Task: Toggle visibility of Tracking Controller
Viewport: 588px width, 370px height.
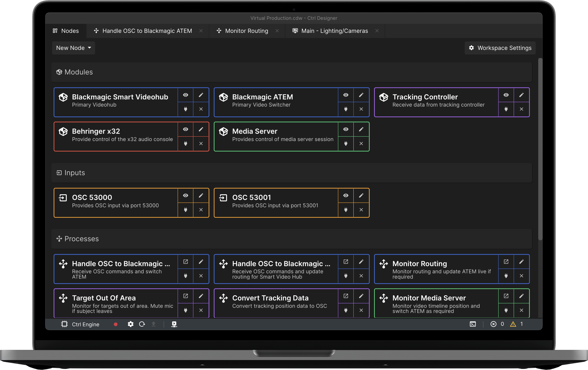Action: coord(506,95)
